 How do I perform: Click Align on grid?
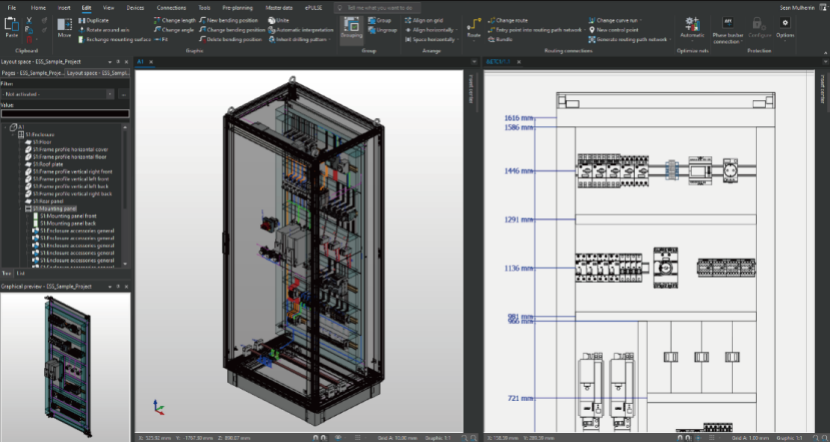424,21
